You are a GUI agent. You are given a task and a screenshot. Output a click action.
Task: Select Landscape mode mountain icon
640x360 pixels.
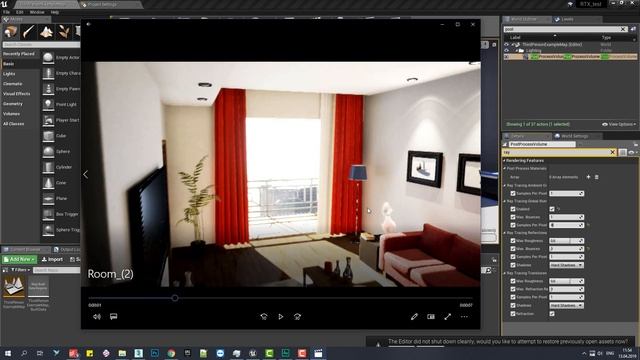pos(46,32)
